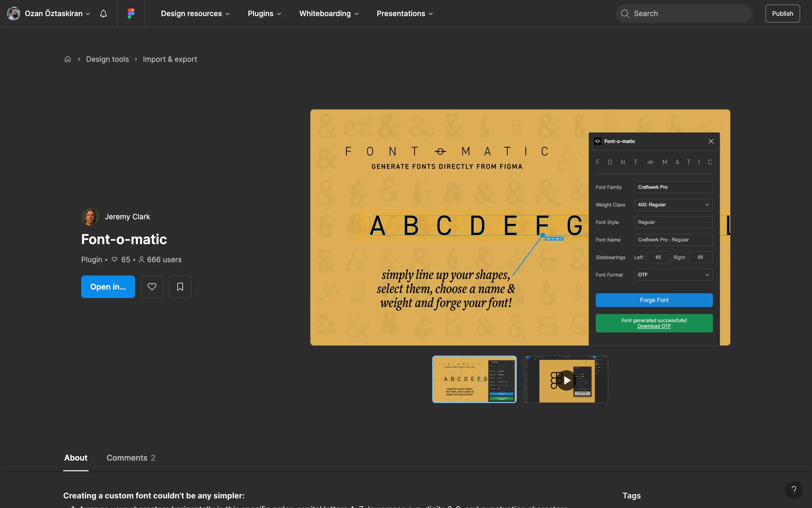This screenshot has height=508, width=812.
Task: Click Jeremy Clark's author avatar
Action: [90, 217]
